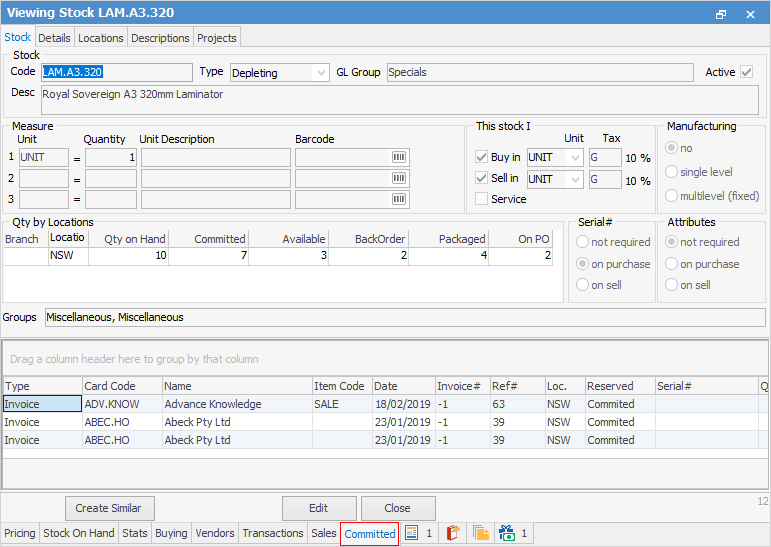Click the barcode icon in measure row 2
This screenshot has width=771, height=547.
point(398,179)
